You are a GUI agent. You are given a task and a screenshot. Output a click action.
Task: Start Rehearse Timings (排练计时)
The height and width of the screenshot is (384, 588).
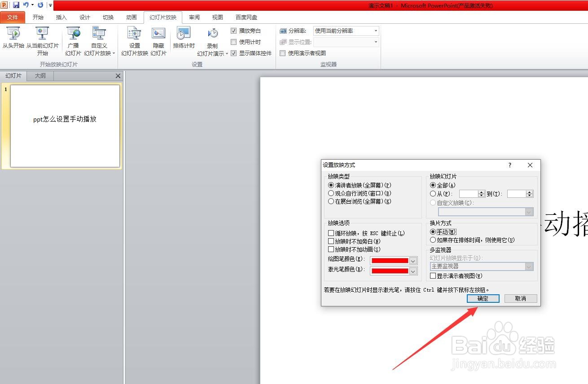coord(183,39)
